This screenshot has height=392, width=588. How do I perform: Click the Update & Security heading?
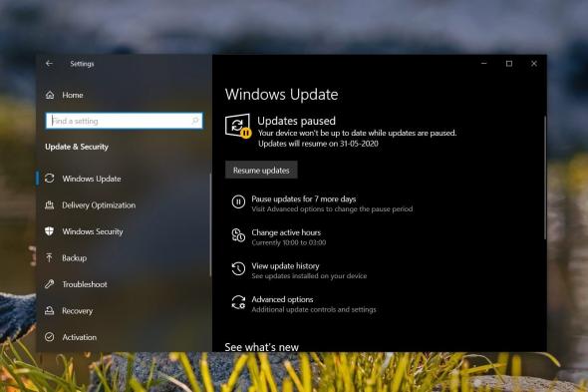click(77, 147)
